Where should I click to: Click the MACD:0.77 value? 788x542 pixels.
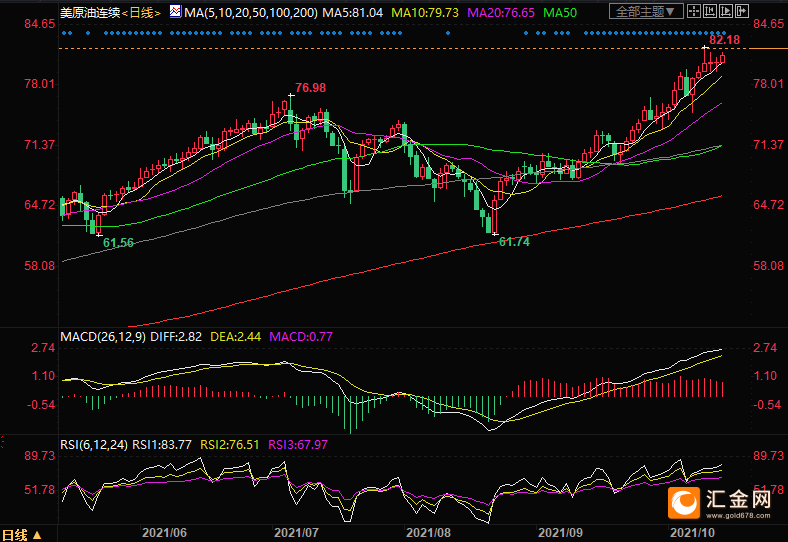(x=301, y=336)
